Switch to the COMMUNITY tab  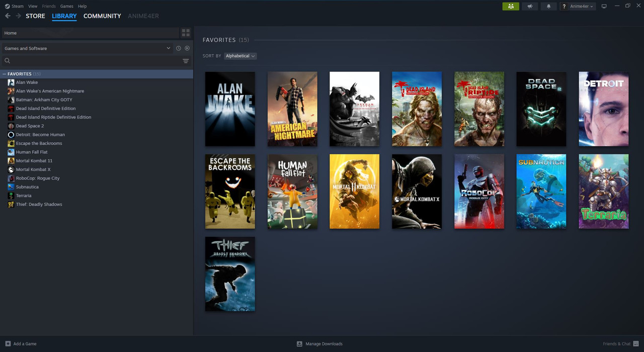coord(102,16)
